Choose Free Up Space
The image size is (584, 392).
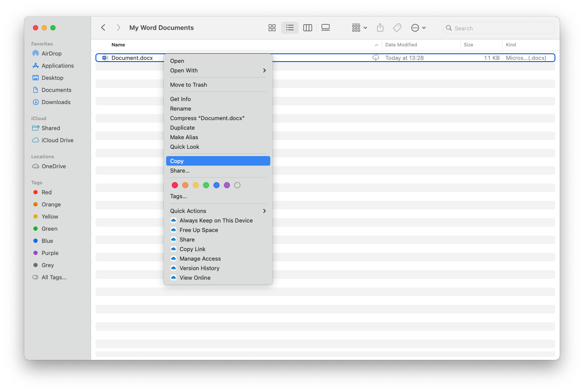click(x=218, y=230)
